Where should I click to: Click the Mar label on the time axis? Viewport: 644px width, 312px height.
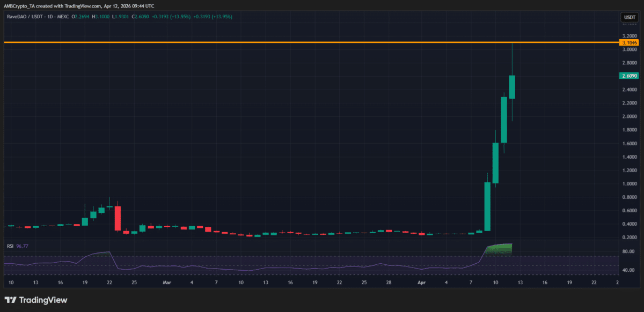point(167,282)
